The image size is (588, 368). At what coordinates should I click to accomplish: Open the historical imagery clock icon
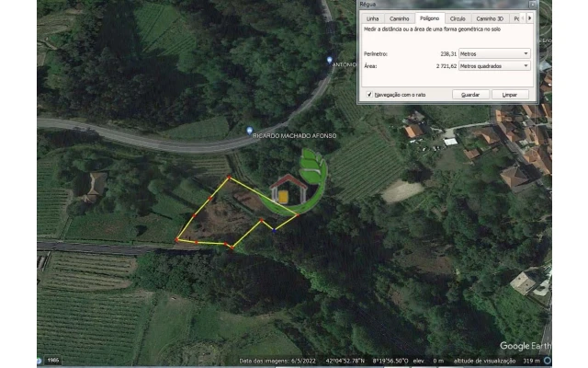tap(39, 361)
